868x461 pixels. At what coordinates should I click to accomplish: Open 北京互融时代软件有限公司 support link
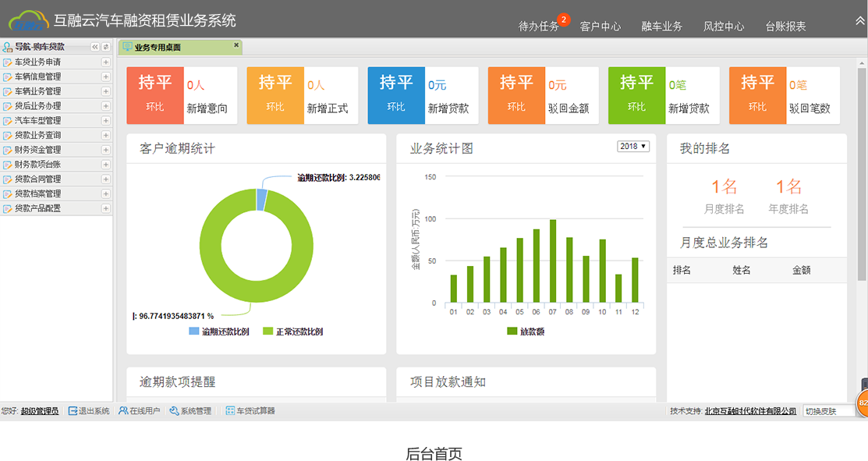pos(750,411)
